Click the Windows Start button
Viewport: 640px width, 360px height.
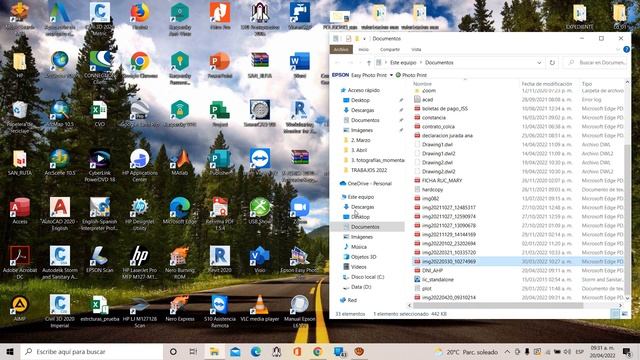pyautogui.click(x=10, y=351)
